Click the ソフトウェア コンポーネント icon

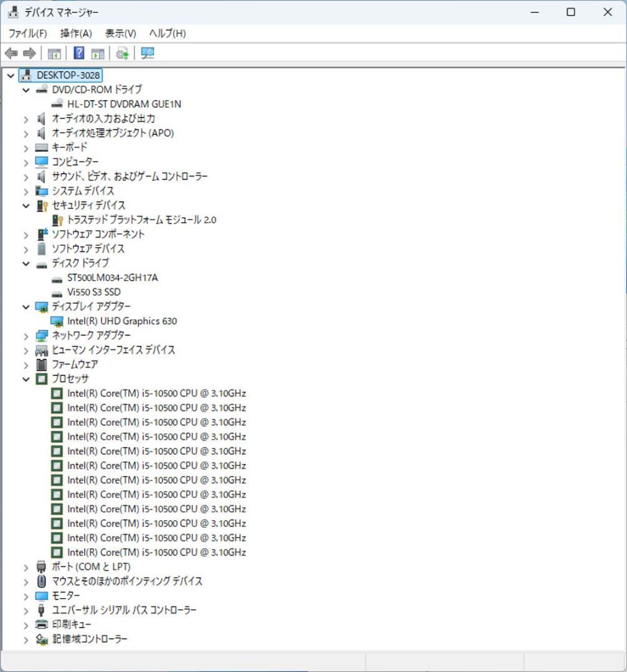click(42, 234)
